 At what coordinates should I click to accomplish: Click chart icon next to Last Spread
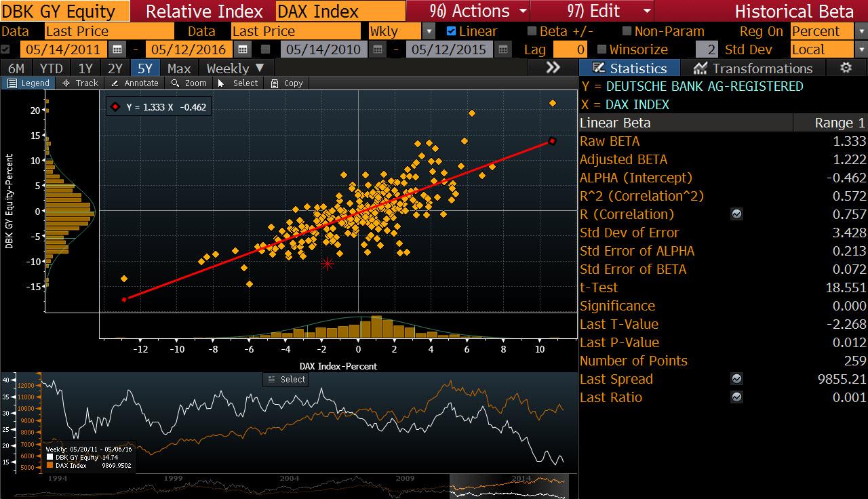pyautogui.click(x=736, y=379)
